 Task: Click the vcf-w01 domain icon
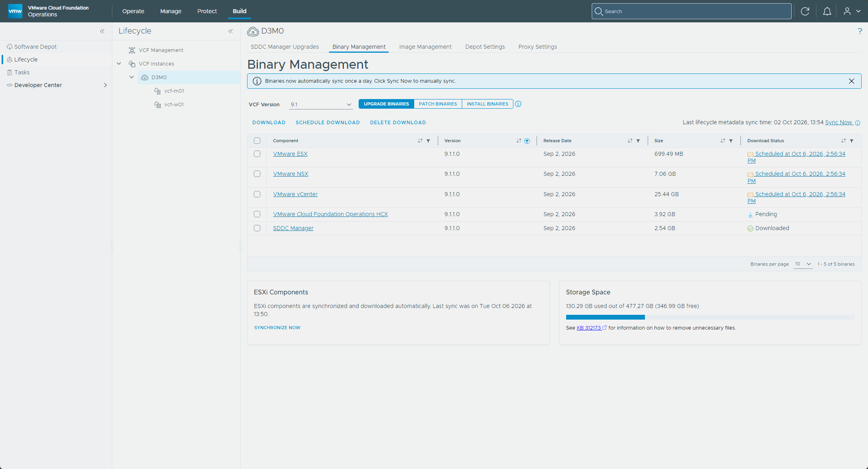(158, 105)
